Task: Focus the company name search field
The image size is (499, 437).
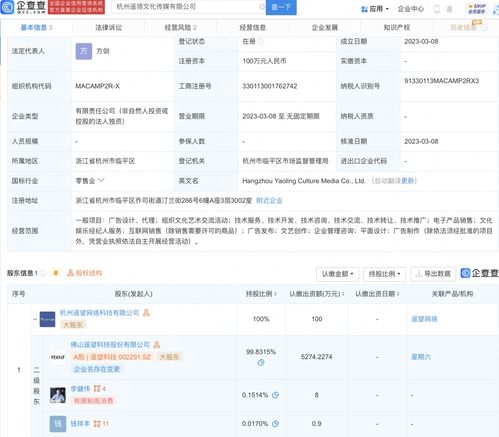Action: pyautogui.click(x=187, y=7)
